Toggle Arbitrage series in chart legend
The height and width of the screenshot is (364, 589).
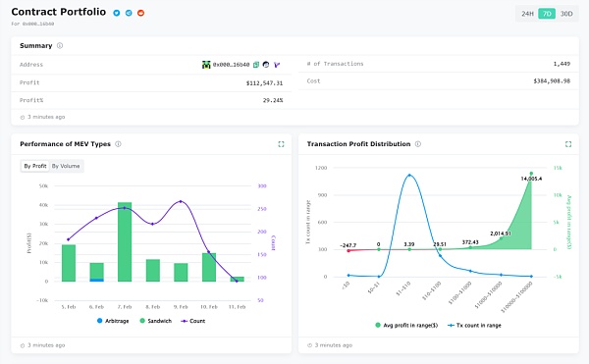click(x=113, y=321)
